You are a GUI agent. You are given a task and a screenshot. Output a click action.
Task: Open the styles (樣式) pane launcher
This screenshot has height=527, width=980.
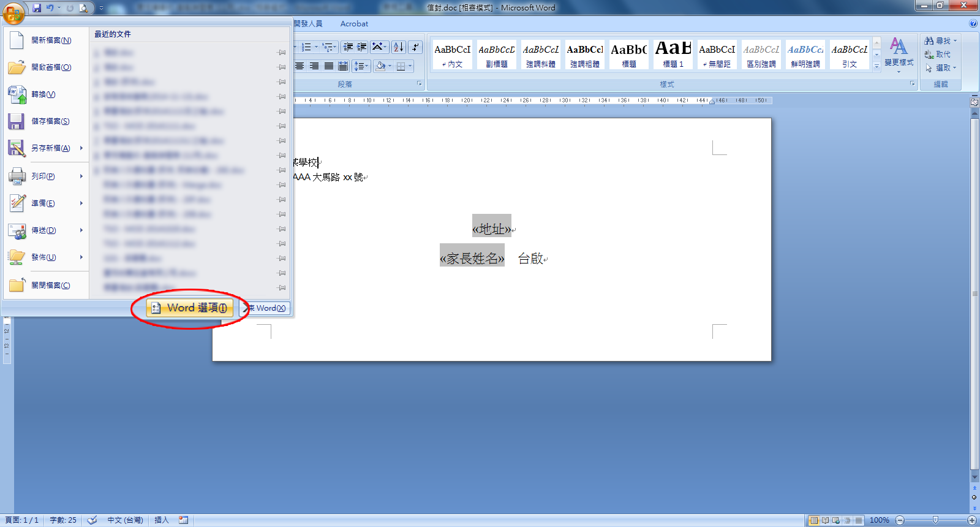pos(913,83)
